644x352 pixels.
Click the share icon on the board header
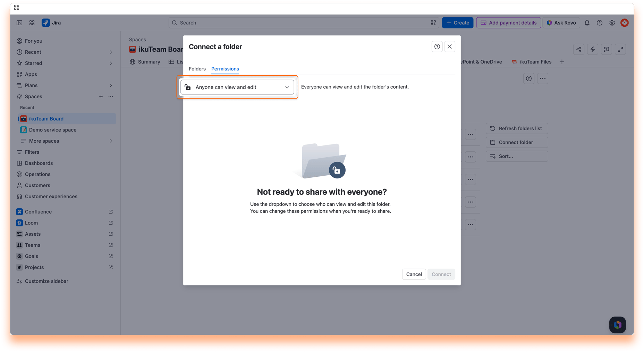tap(578, 49)
